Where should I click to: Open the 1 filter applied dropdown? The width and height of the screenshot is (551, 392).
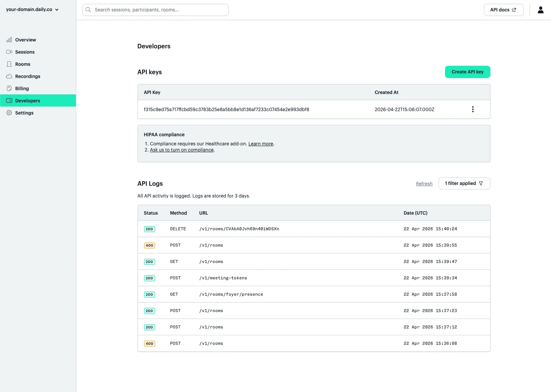click(x=464, y=183)
